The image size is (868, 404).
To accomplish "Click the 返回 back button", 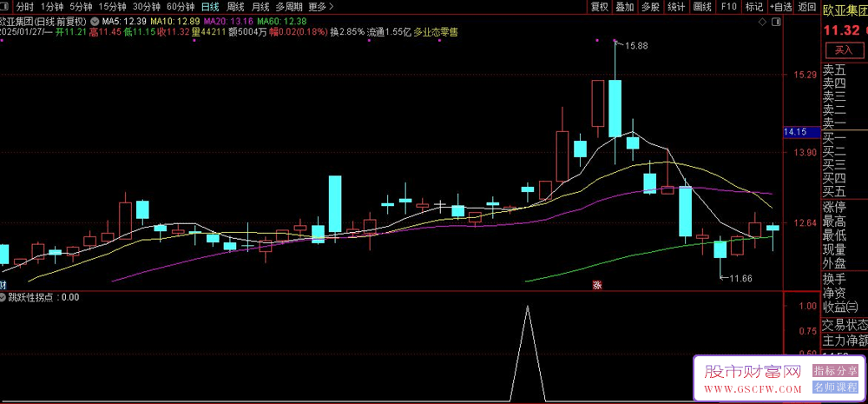I will click(x=806, y=7).
